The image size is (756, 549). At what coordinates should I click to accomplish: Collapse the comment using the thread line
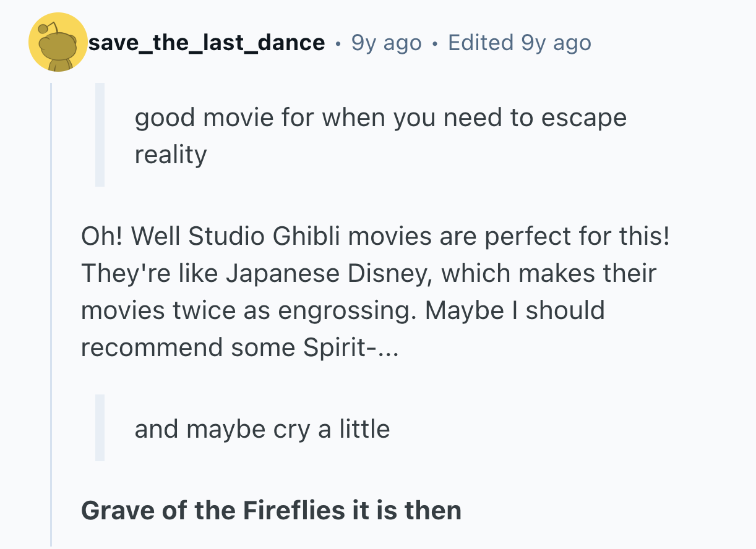pyautogui.click(x=52, y=309)
